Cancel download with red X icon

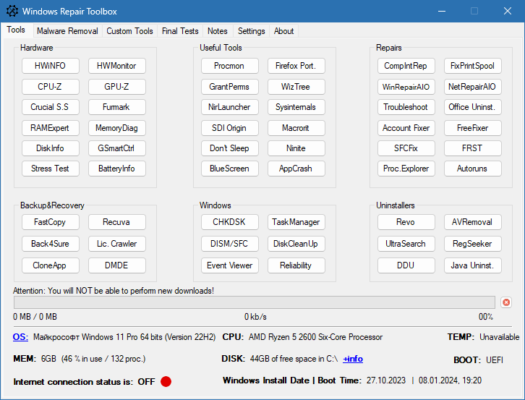(x=506, y=302)
